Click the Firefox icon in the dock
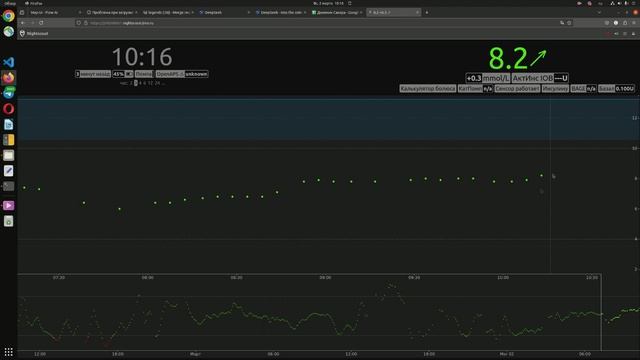The height and width of the screenshot is (360, 640). coord(9,78)
